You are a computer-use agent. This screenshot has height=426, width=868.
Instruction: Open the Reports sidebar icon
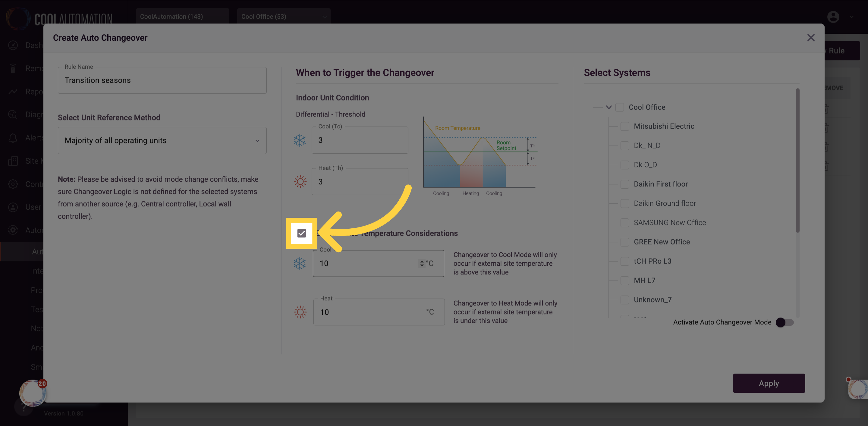pyautogui.click(x=13, y=92)
